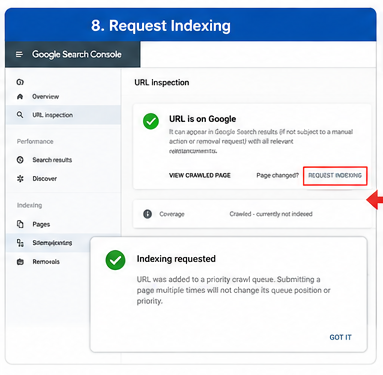Click the Search results icon
This screenshot has width=383, height=375.
20,160
